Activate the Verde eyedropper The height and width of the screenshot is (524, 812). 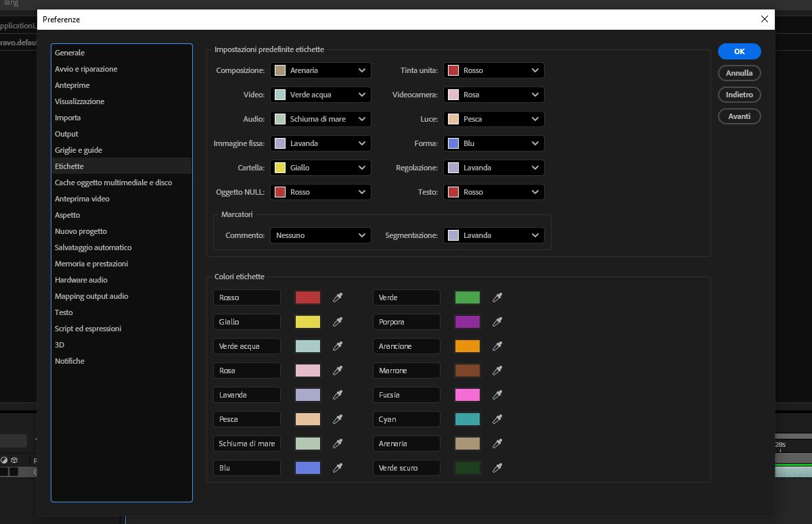497,297
